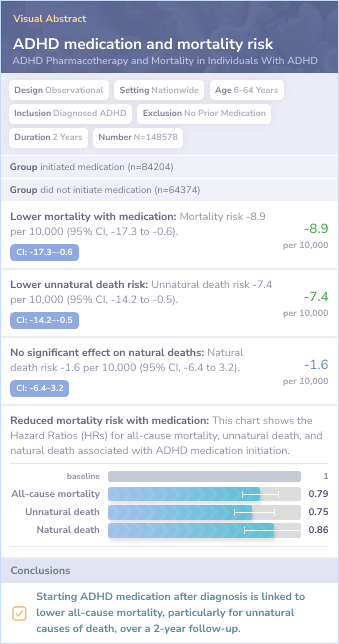Click the Visual Abstract label
This screenshot has width=339, height=644.
point(50,19)
